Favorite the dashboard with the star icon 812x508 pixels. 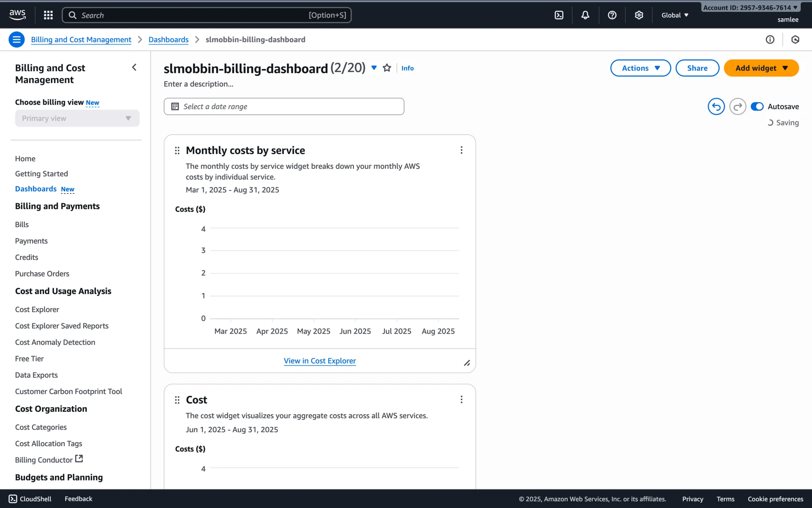(387, 68)
